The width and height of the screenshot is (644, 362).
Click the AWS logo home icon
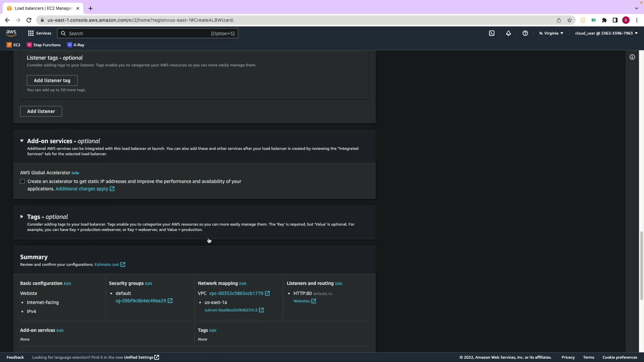tap(11, 33)
